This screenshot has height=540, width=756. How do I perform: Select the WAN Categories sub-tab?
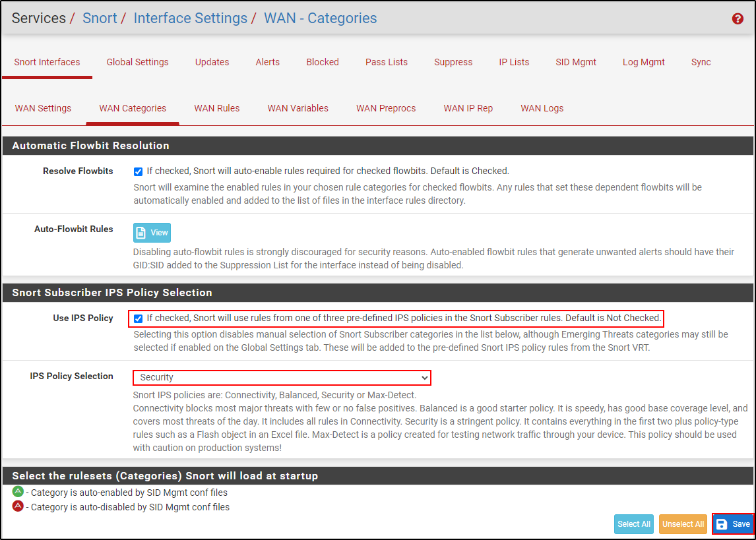(x=133, y=108)
